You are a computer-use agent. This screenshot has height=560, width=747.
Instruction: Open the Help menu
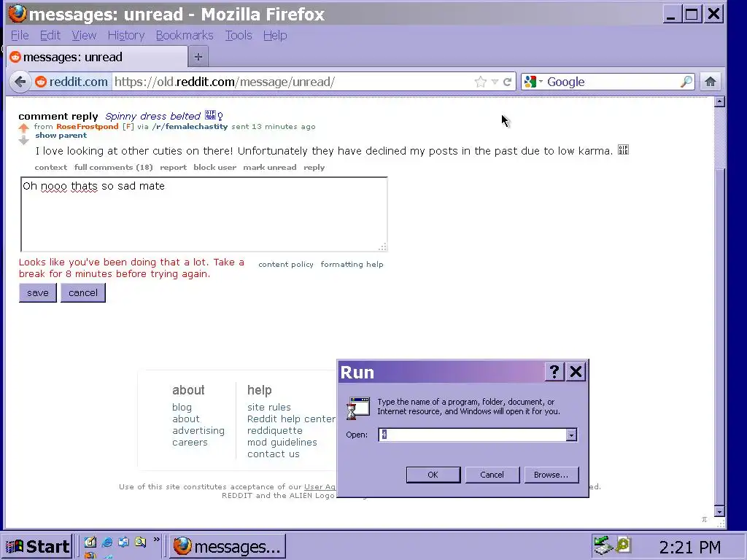(275, 35)
